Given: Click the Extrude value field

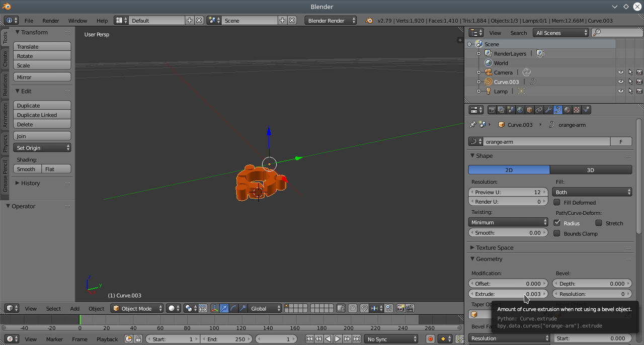Looking at the screenshot, I should point(508,294).
